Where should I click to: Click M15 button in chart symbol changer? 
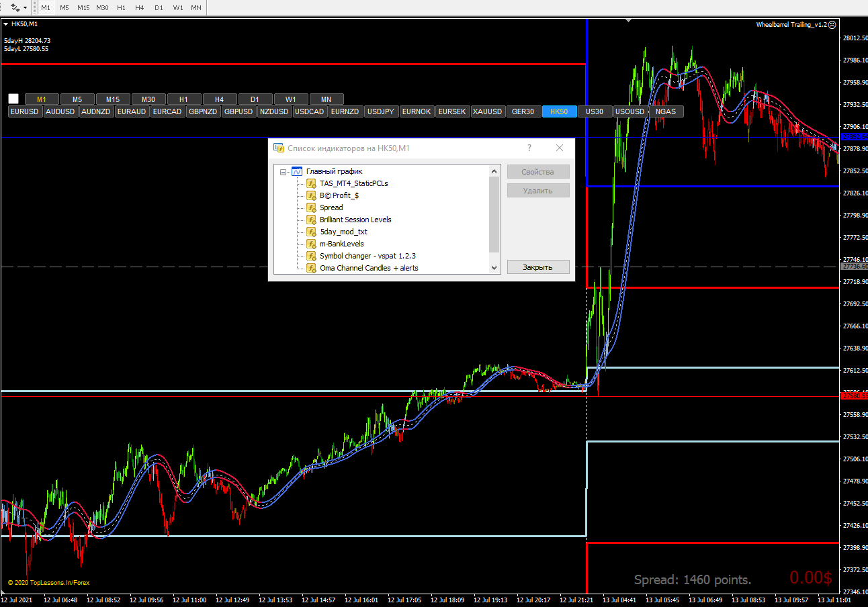point(113,99)
